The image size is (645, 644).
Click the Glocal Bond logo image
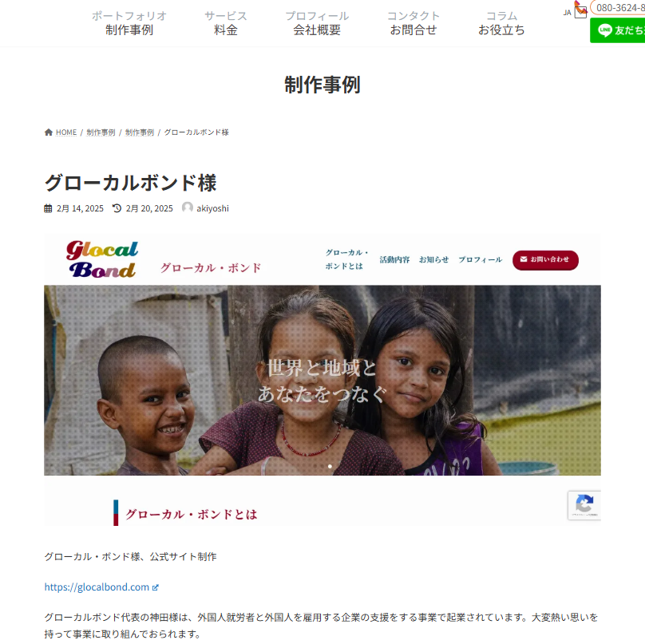(x=102, y=259)
